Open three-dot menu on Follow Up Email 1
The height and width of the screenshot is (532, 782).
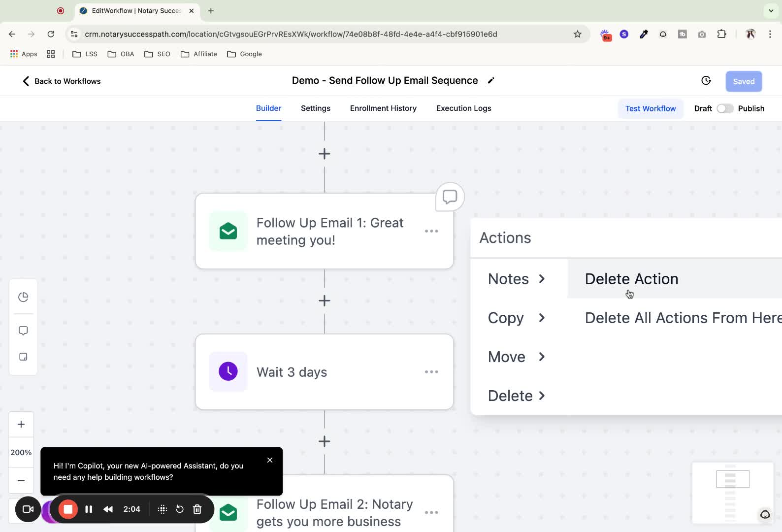[x=431, y=231]
